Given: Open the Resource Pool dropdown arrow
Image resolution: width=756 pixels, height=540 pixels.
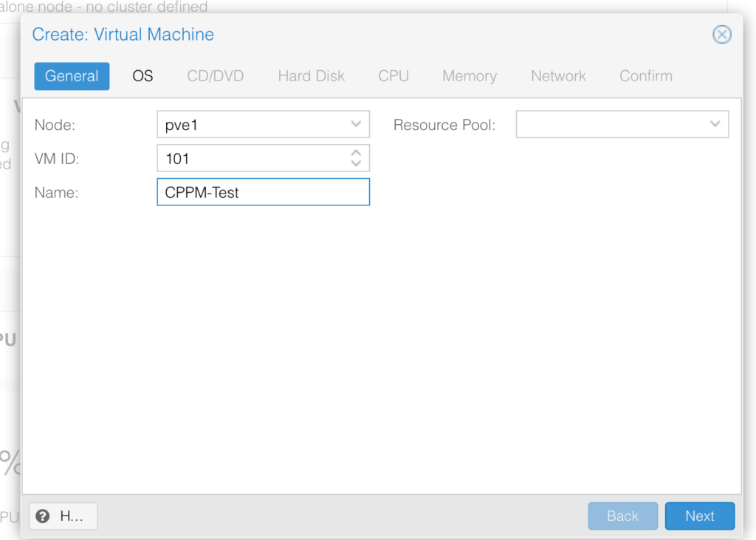Looking at the screenshot, I should click(x=715, y=124).
